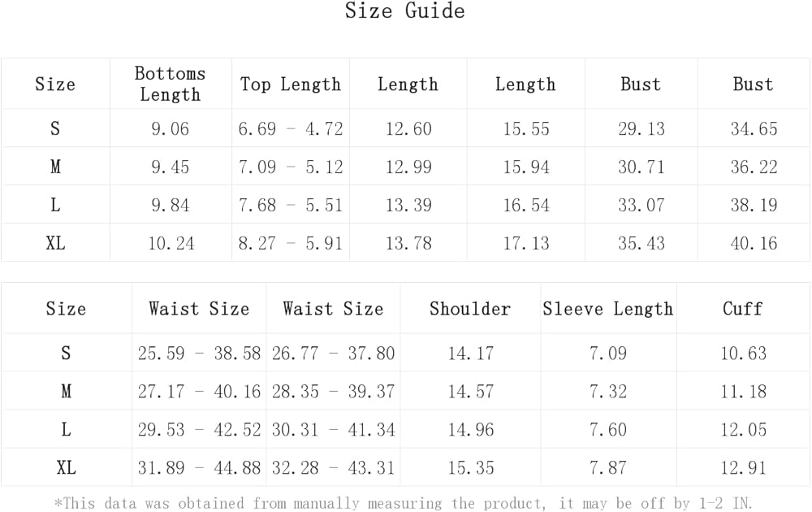The width and height of the screenshot is (812, 512).
Task: Select the 10.24 bottoms length cell
Action: click(x=171, y=243)
